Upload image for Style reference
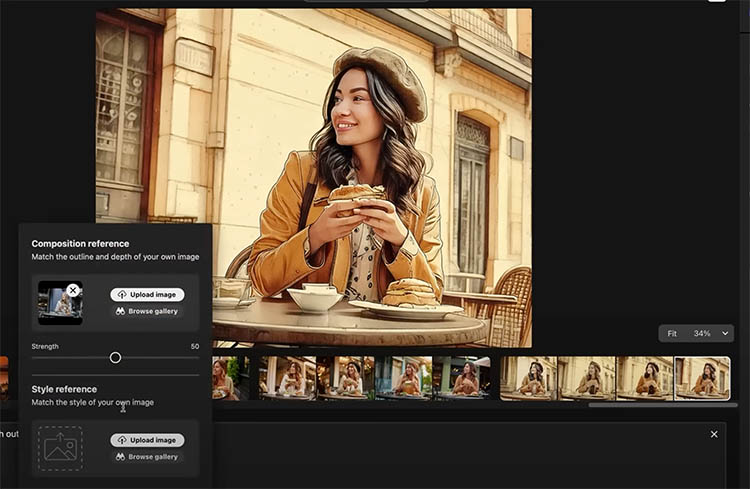The width and height of the screenshot is (750, 489). pyautogui.click(x=147, y=440)
